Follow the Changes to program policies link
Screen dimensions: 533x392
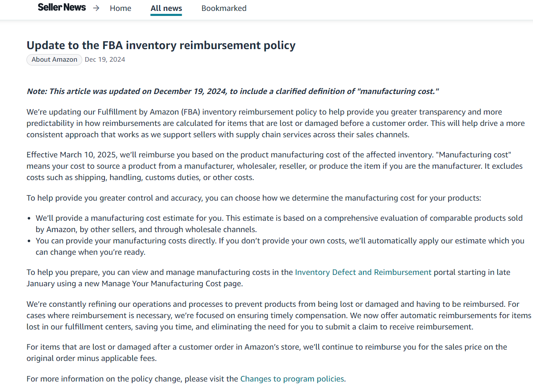point(292,379)
